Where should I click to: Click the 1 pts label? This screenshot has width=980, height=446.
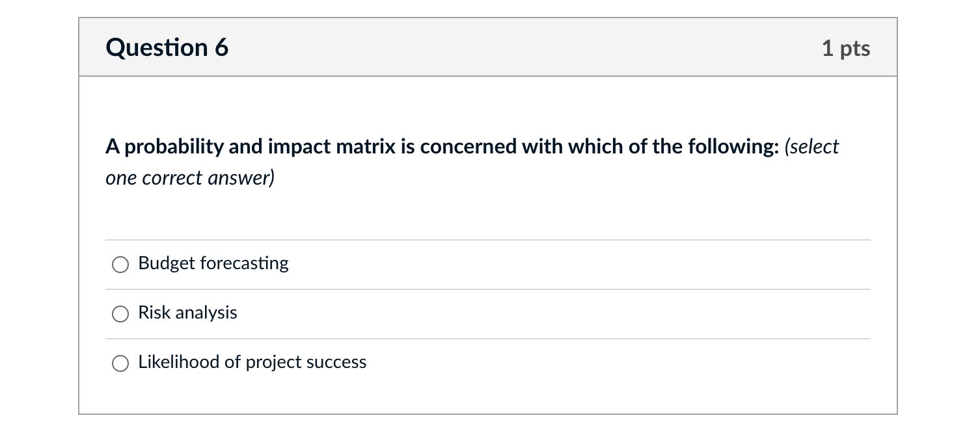(846, 47)
